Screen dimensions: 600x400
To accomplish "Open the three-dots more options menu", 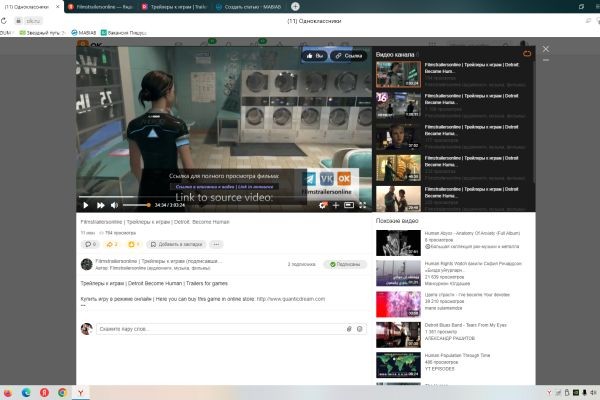I will (x=216, y=244).
